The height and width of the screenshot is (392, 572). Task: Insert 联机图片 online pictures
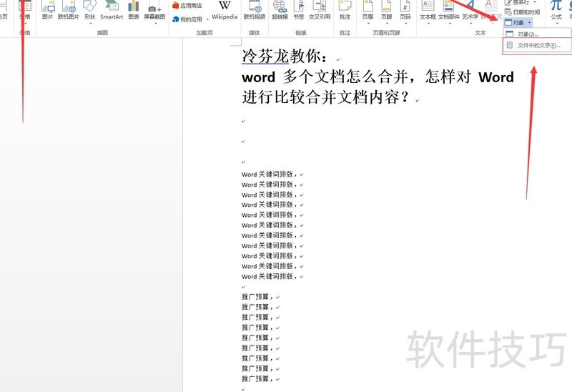point(69,10)
